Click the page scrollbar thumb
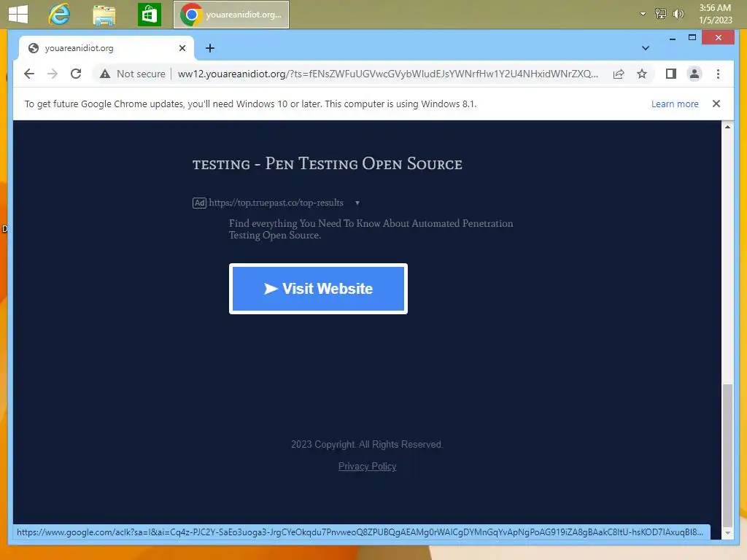 coord(727,454)
